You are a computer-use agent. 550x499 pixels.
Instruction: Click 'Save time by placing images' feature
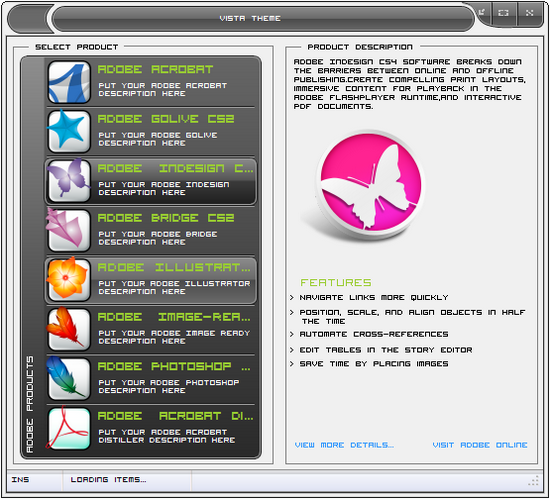(x=374, y=364)
